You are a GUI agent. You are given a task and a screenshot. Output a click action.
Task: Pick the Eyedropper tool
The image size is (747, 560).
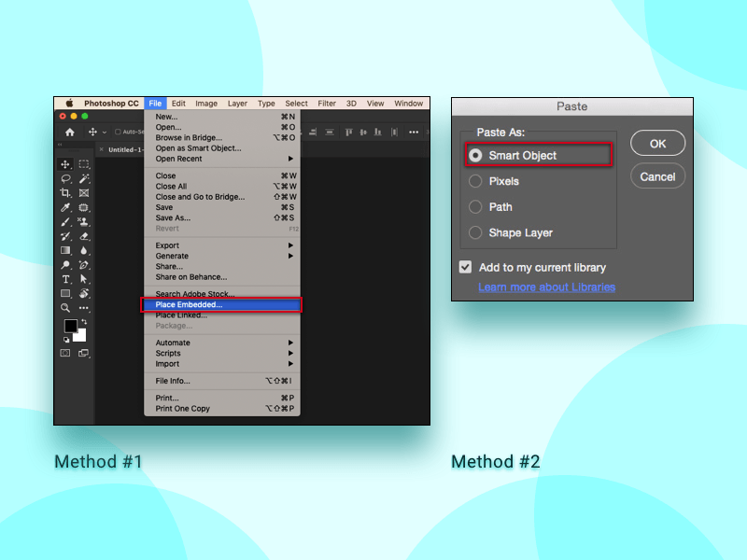click(x=66, y=207)
